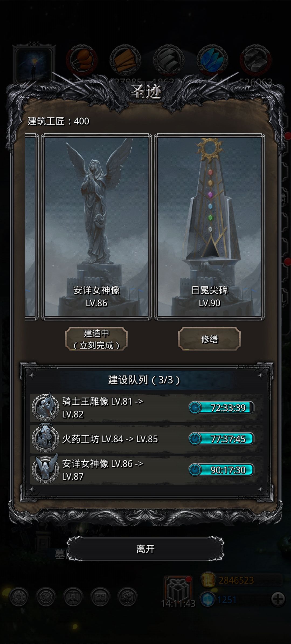
Task: Tap the 建造中（立刻完成）button
Action: tap(96, 339)
